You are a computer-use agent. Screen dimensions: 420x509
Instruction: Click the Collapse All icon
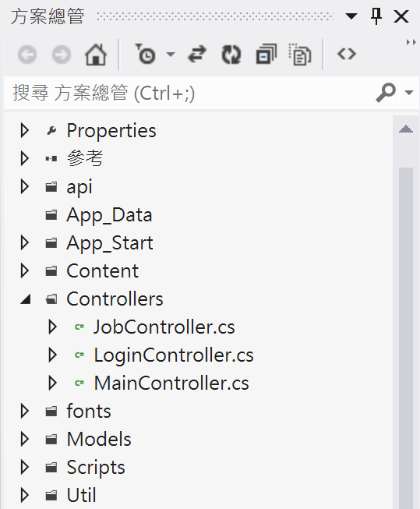[266, 55]
